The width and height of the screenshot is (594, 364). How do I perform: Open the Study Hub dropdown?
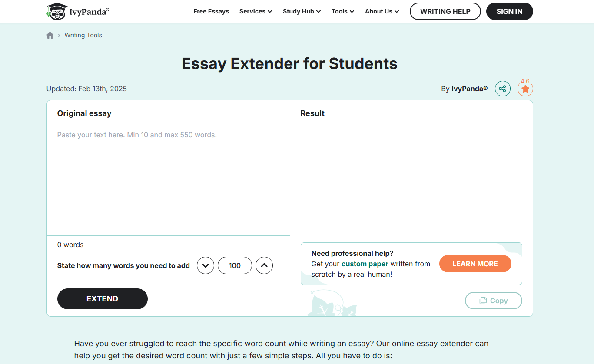coord(302,11)
